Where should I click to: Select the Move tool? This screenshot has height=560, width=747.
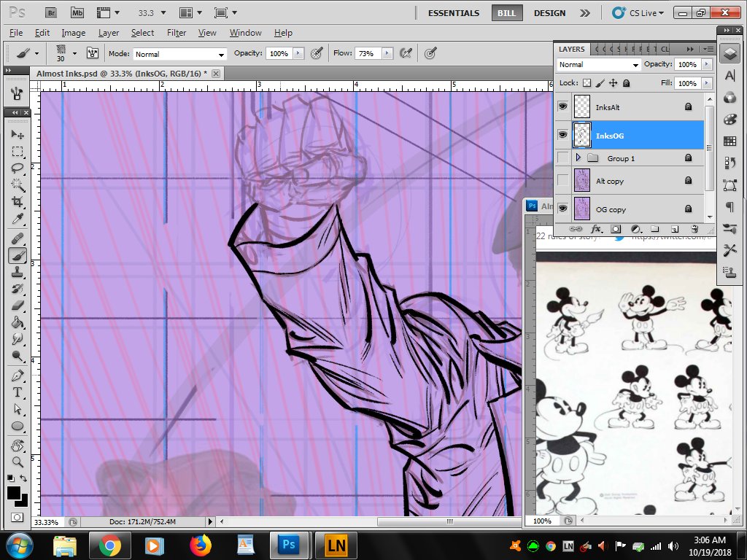pyautogui.click(x=18, y=134)
